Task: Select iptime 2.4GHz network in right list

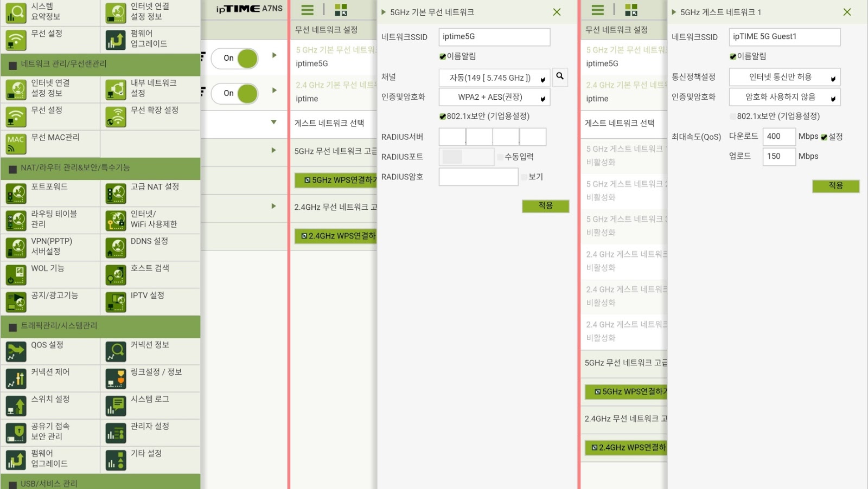Action: click(624, 92)
